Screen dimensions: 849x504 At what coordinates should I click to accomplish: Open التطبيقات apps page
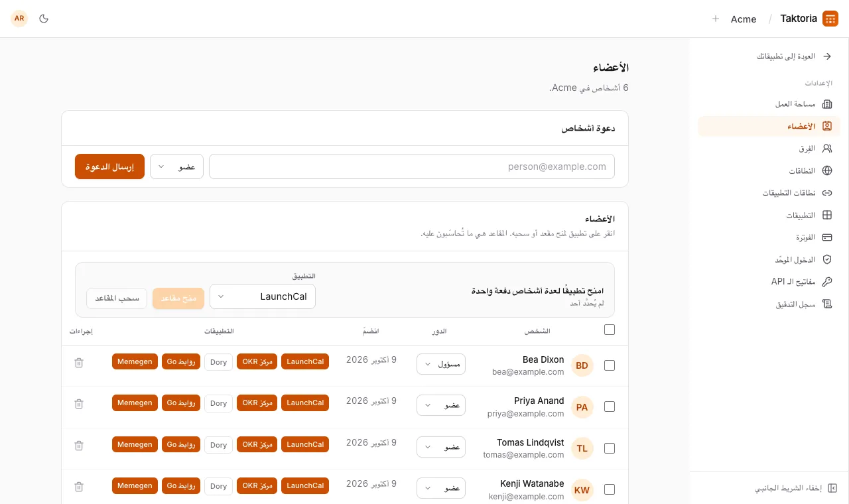tap(769, 215)
